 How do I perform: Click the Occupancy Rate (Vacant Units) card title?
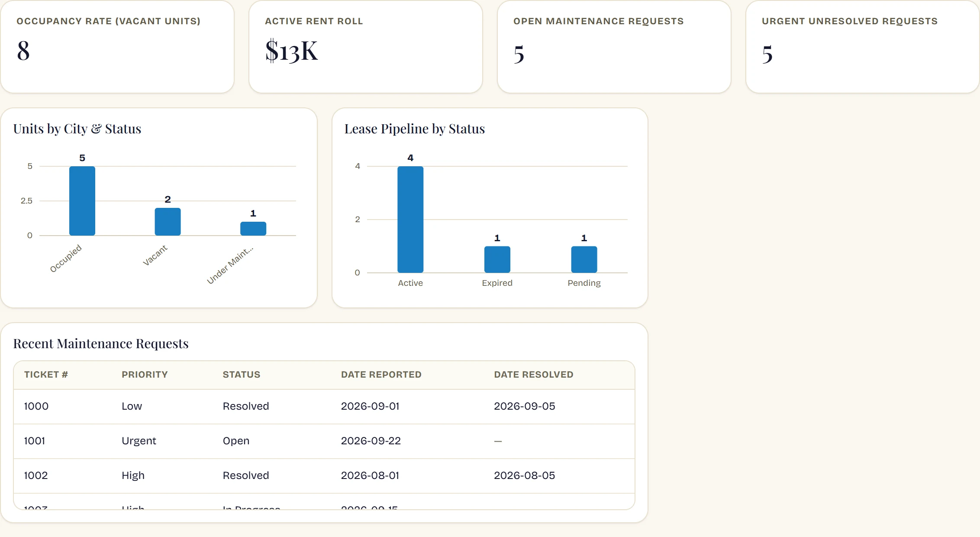109,21
